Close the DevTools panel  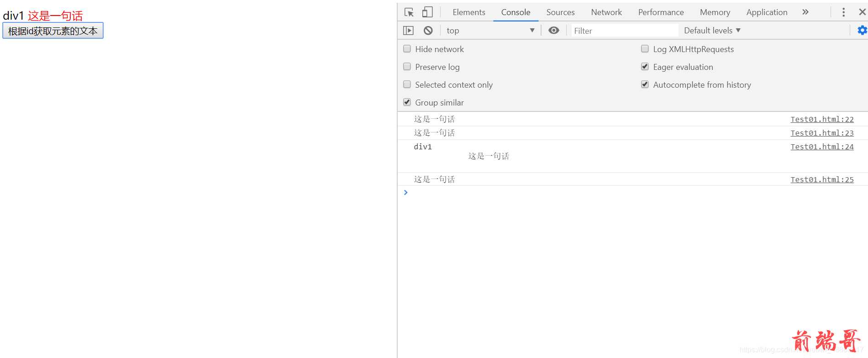(862, 12)
